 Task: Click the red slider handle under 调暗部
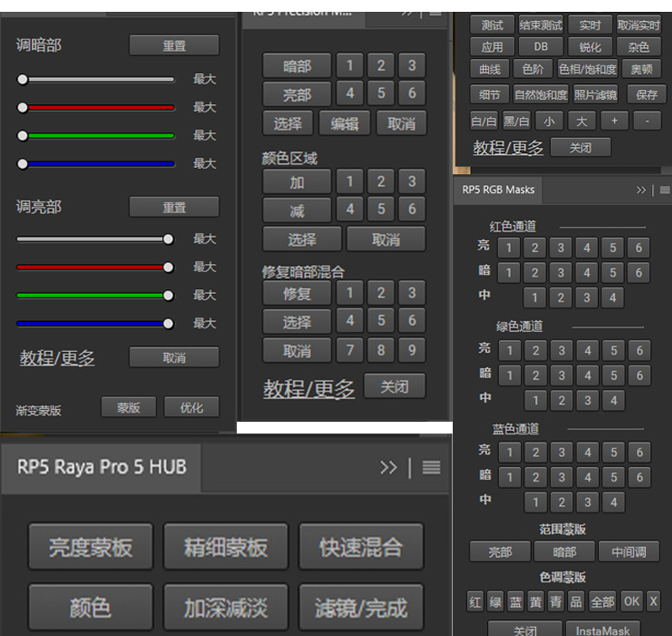click(x=23, y=108)
